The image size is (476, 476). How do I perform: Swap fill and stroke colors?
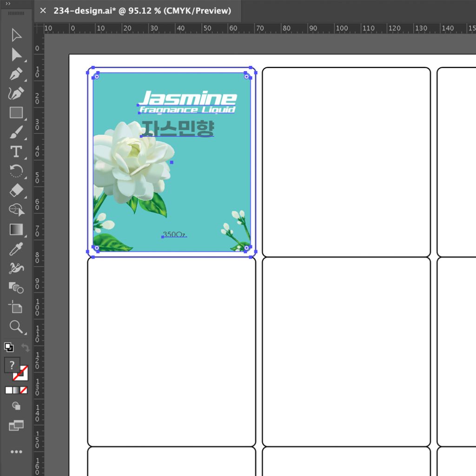26,347
